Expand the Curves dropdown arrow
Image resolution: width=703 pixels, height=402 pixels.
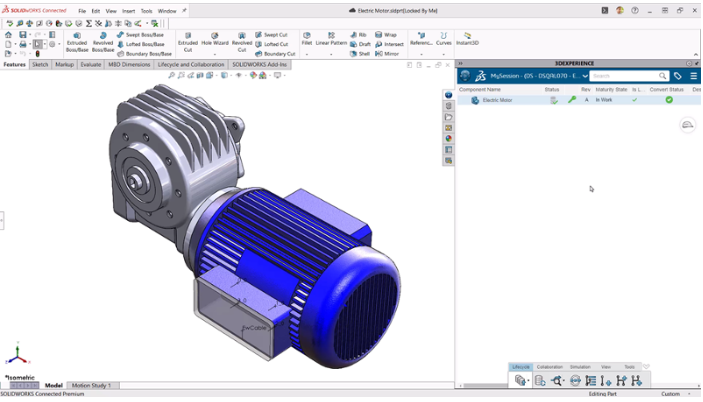(x=443, y=54)
